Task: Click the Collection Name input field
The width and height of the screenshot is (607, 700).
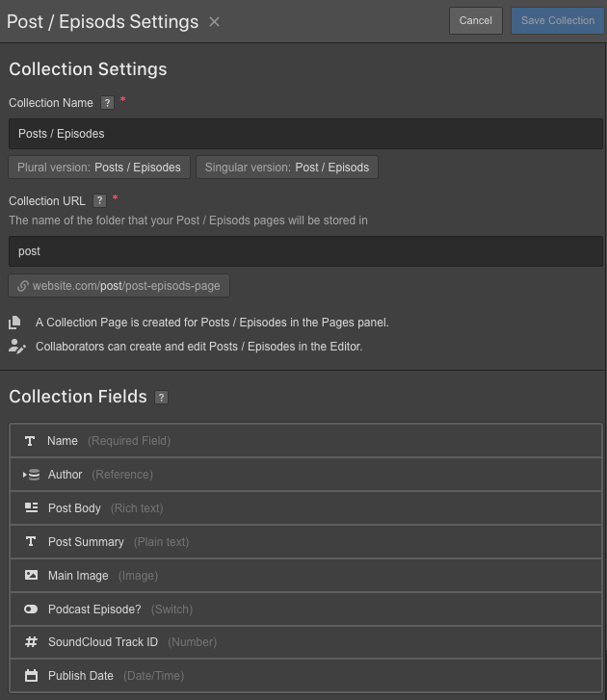Action: pyautogui.click(x=305, y=134)
